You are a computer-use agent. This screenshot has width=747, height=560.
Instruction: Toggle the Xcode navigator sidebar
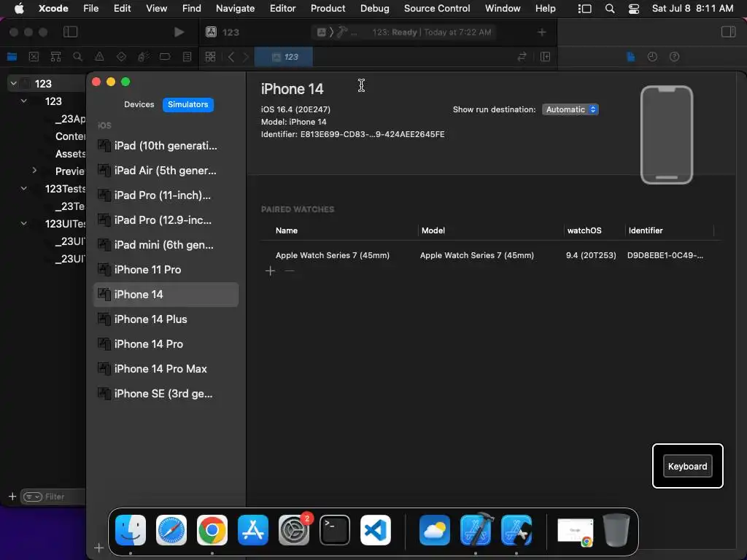pyautogui.click(x=70, y=32)
